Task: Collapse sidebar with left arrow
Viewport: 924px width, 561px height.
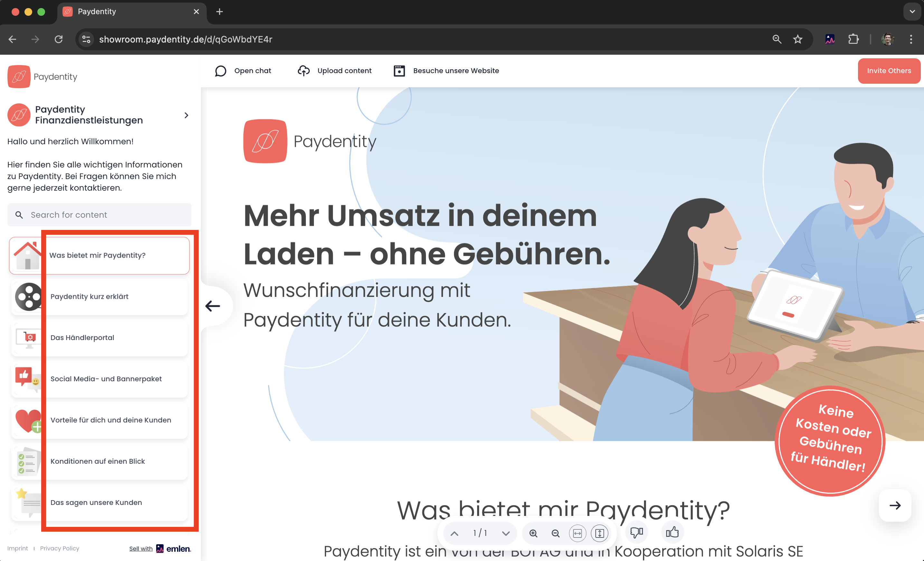Action: (x=212, y=306)
